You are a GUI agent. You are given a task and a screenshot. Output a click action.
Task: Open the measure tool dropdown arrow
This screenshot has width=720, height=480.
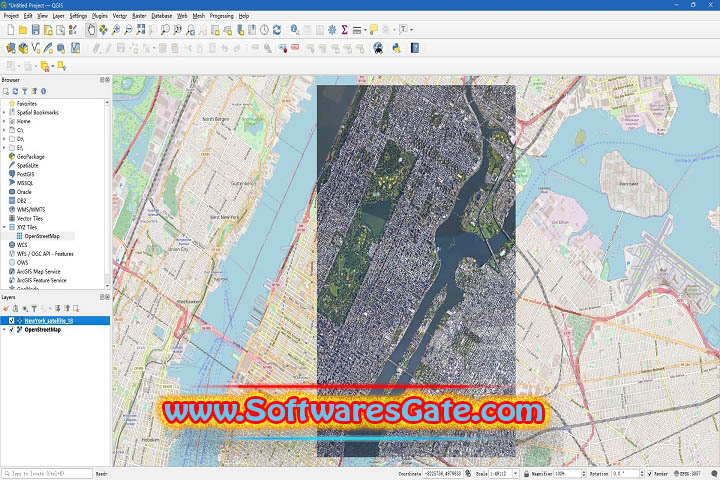[365, 30]
